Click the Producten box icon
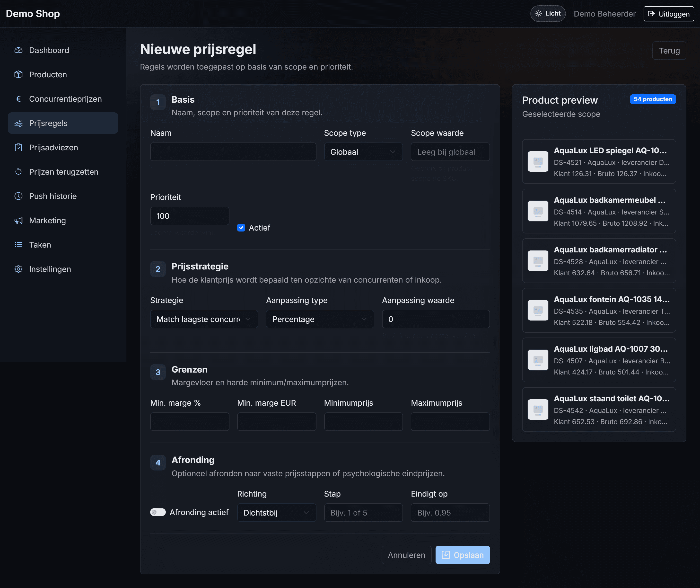Viewport: 700px width, 588px height. pyautogui.click(x=18, y=75)
